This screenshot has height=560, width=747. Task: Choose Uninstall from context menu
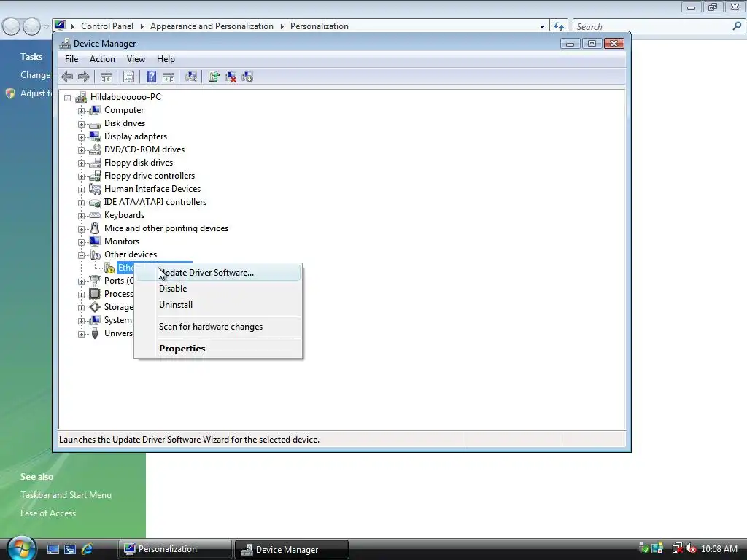[x=218, y=305]
